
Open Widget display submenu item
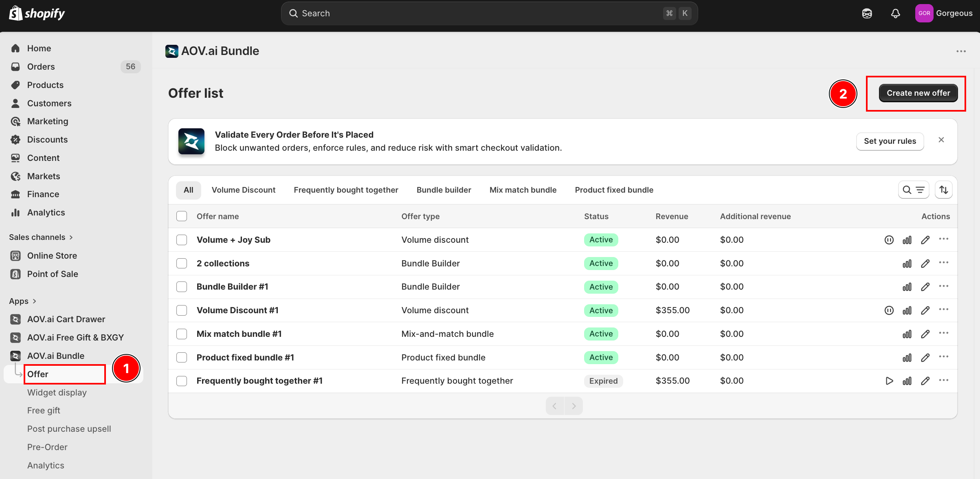(x=57, y=393)
